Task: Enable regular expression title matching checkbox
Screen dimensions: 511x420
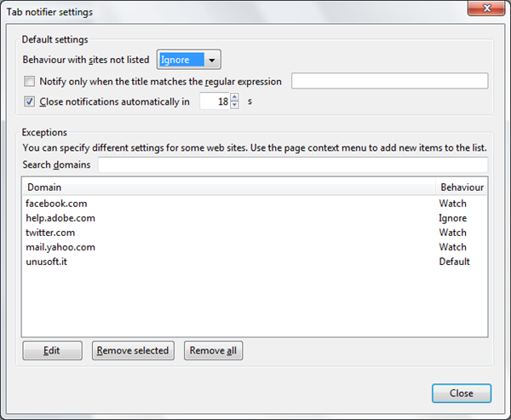Action: tap(30, 82)
